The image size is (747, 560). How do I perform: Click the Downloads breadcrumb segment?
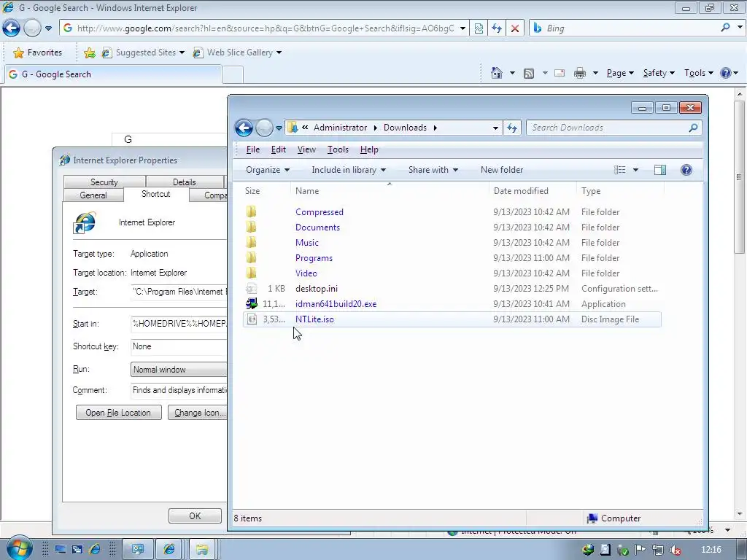405,128
